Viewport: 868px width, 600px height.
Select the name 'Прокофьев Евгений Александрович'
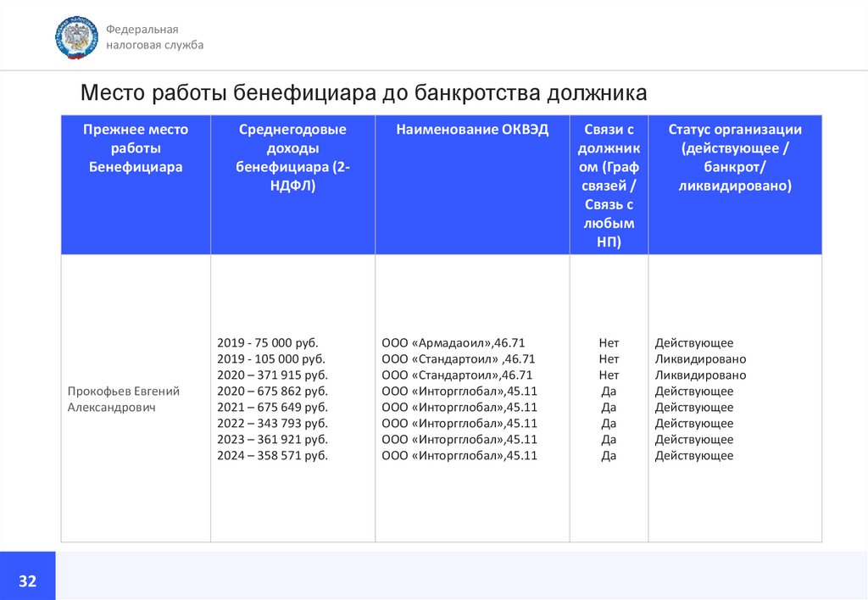point(124,399)
